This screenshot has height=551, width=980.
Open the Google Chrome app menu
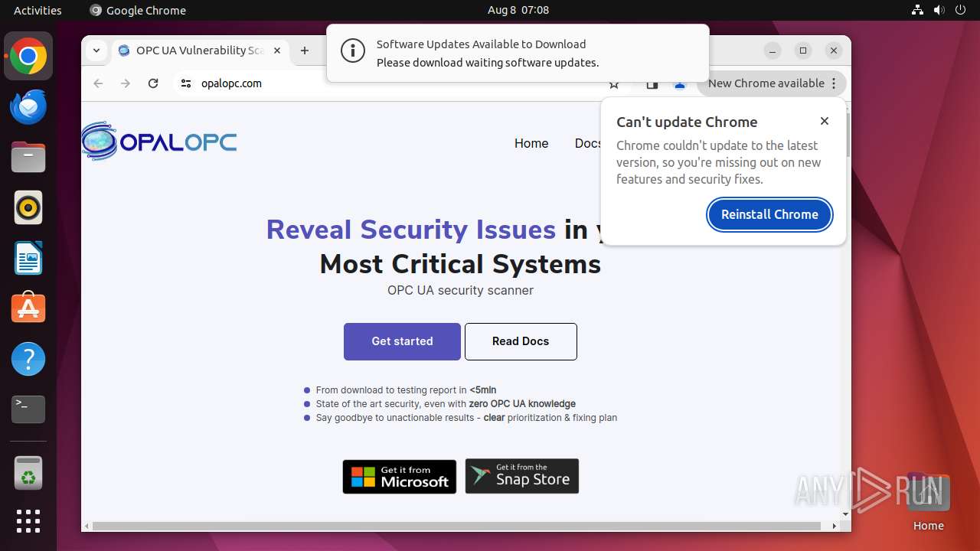(138, 10)
